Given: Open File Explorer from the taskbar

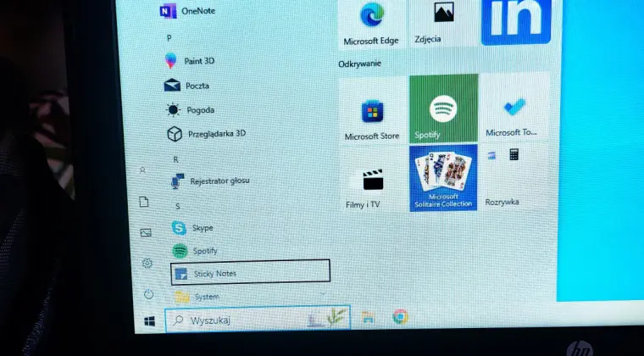Looking at the screenshot, I should [368, 316].
